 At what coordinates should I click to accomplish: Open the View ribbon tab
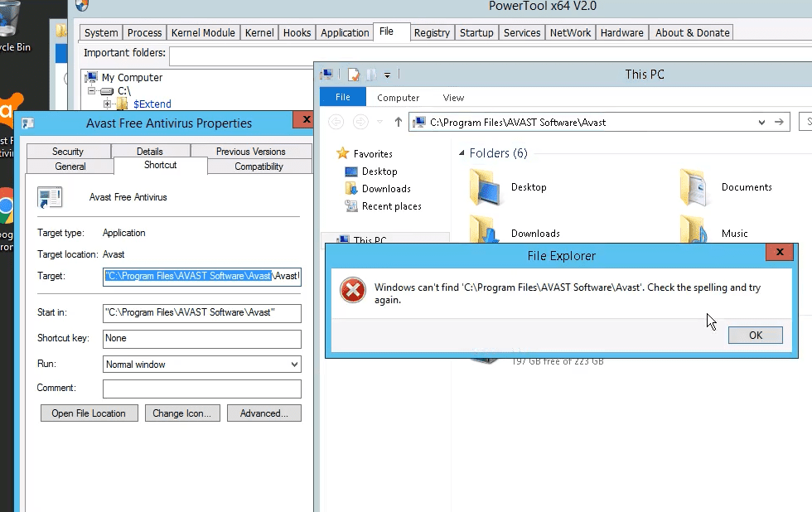[x=454, y=97]
